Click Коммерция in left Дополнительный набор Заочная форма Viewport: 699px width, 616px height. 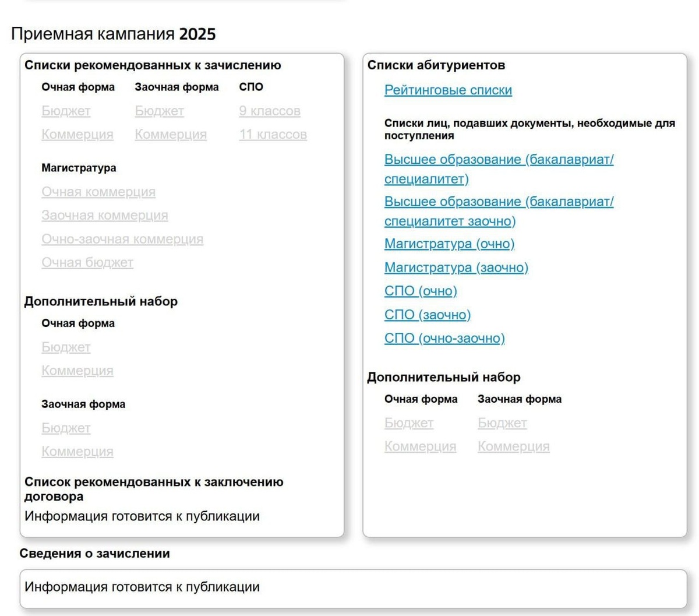[x=77, y=452]
